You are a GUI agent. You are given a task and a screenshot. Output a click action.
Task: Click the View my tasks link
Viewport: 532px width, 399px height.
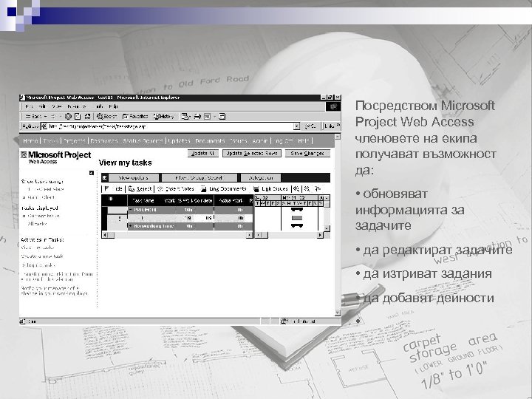tap(38, 248)
